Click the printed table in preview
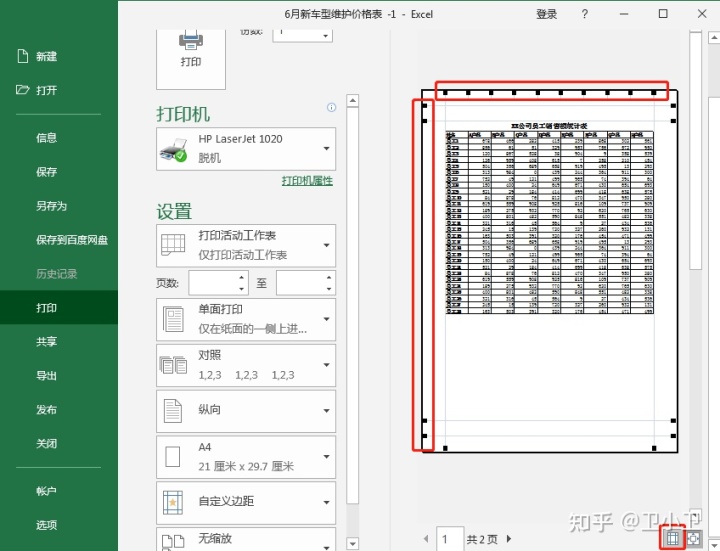Image resolution: width=720 pixels, height=551 pixels. pyautogui.click(x=550, y=222)
